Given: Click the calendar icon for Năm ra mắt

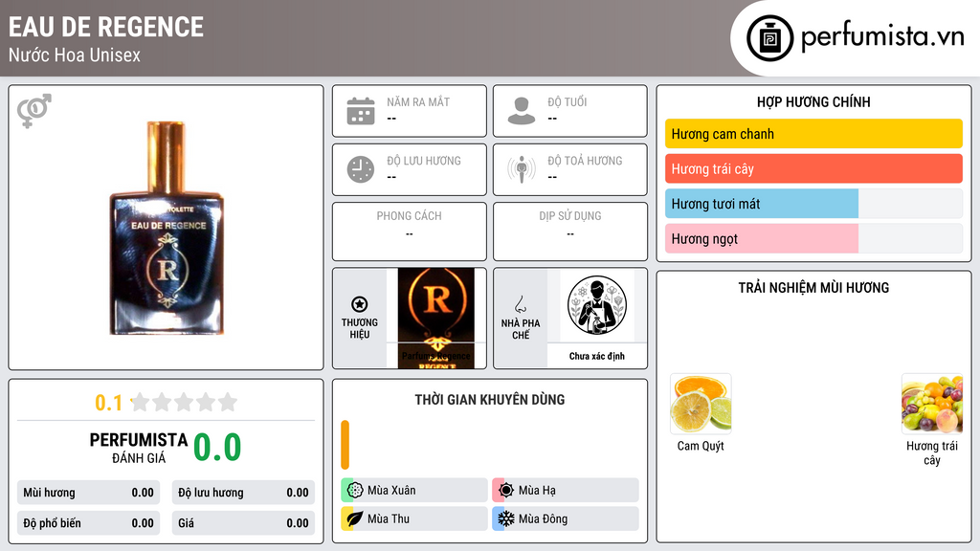Looking at the screenshot, I should click(361, 111).
